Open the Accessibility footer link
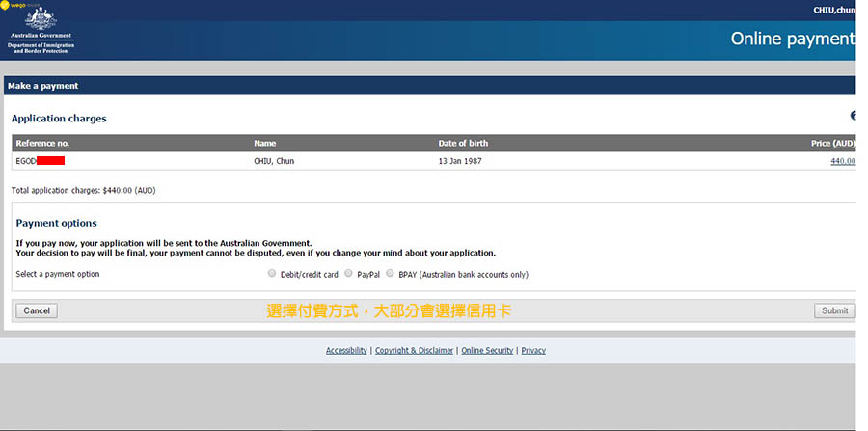This screenshot has height=431, width=868. tap(346, 351)
